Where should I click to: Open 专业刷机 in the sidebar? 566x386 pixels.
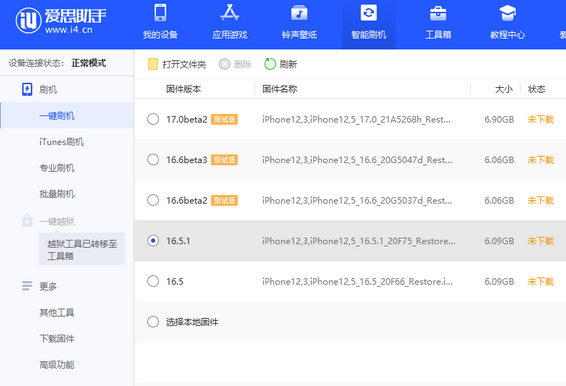(x=57, y=168)
